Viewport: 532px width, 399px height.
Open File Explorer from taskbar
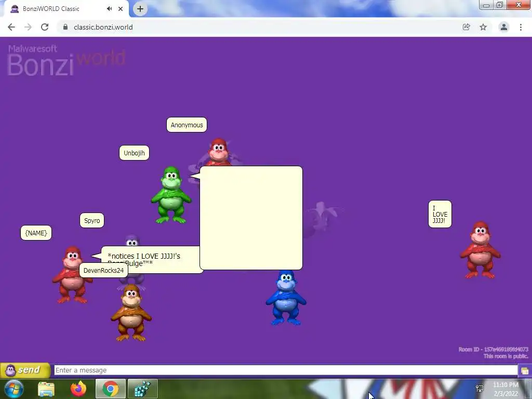pos(46,389)
